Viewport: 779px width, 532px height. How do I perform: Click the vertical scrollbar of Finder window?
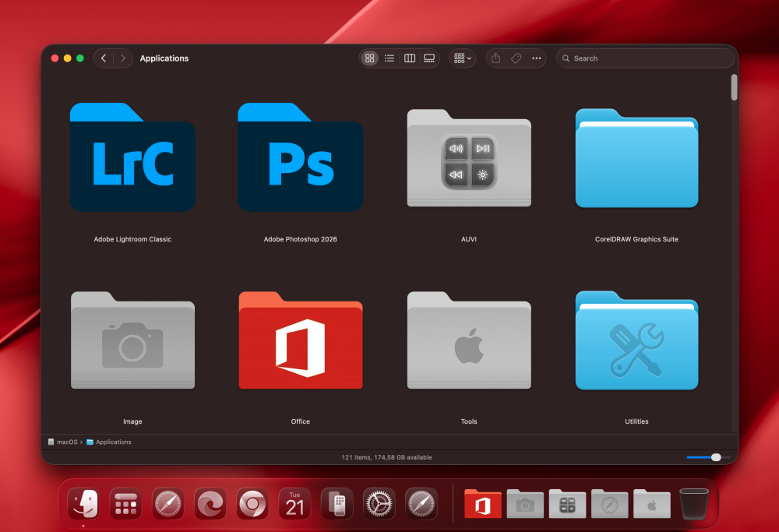(734, 88)
